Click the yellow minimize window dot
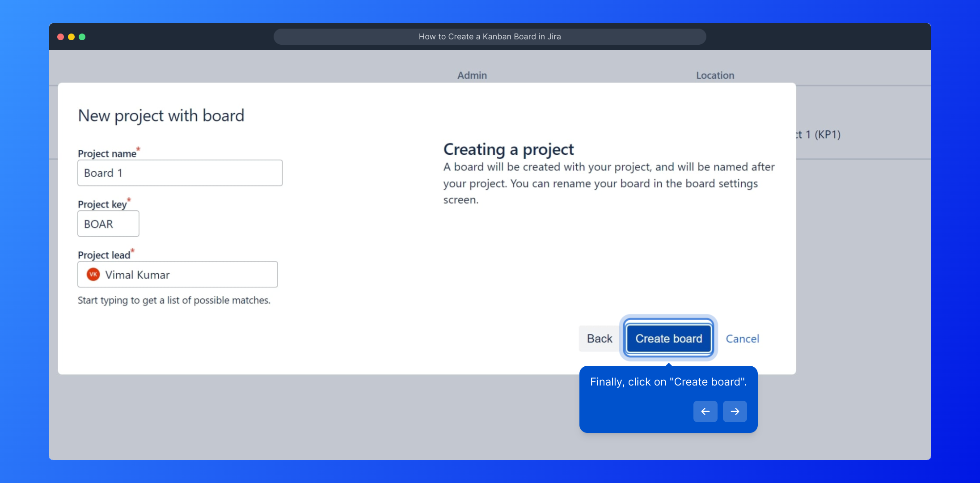The image size is (980, 483). [x=71, y=37]
